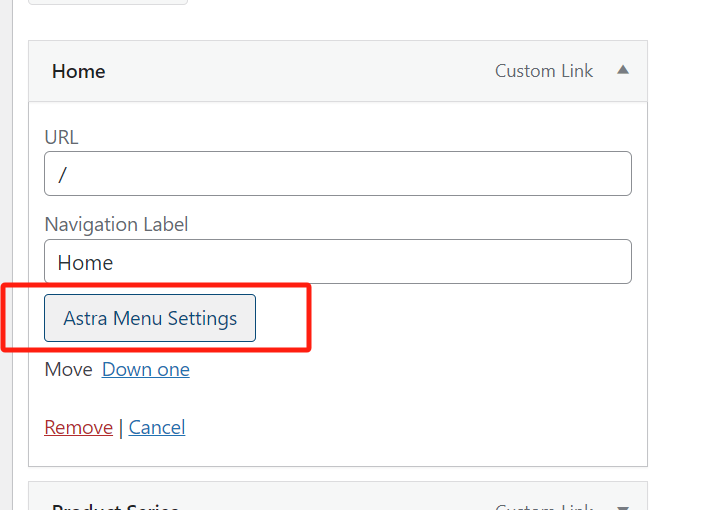Screen dimensions: 712x510
Task: Click the slash text in URL field
Action: [x=62, y=175]
